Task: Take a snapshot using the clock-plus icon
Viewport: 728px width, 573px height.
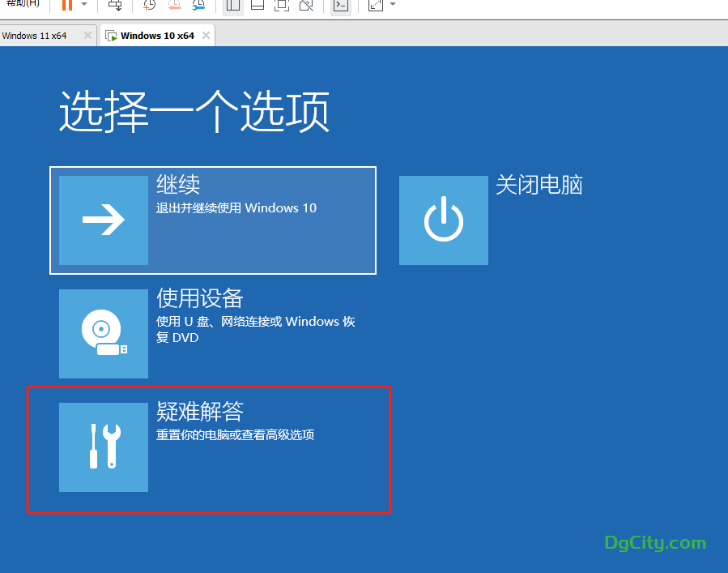Action: click(x=150, y=5)
